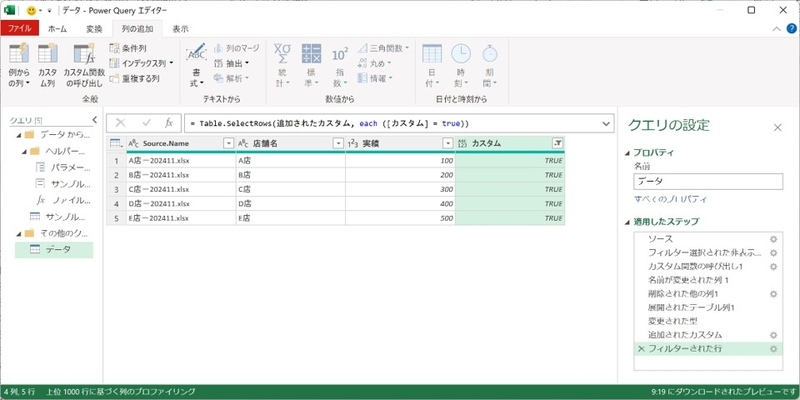Image resolution: width=800 pixels, height=400 pixels.
Task: Click the help question mark icon
Action: pyautogui.click(x=791, y=29)
